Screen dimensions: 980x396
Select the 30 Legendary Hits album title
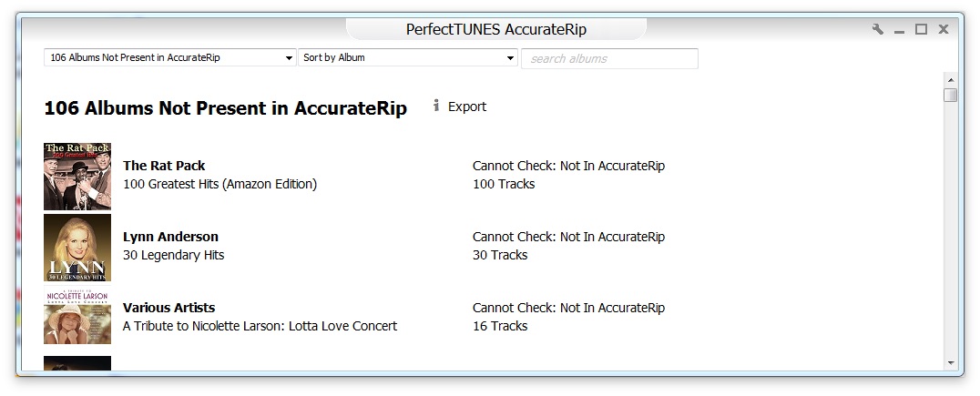173,255
